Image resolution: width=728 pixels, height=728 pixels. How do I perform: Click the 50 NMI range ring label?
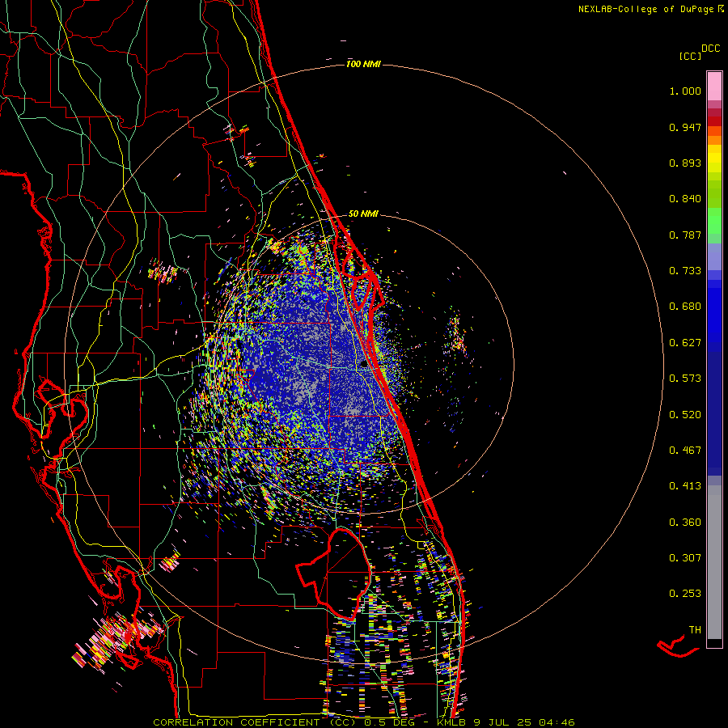tap(363, 214)
